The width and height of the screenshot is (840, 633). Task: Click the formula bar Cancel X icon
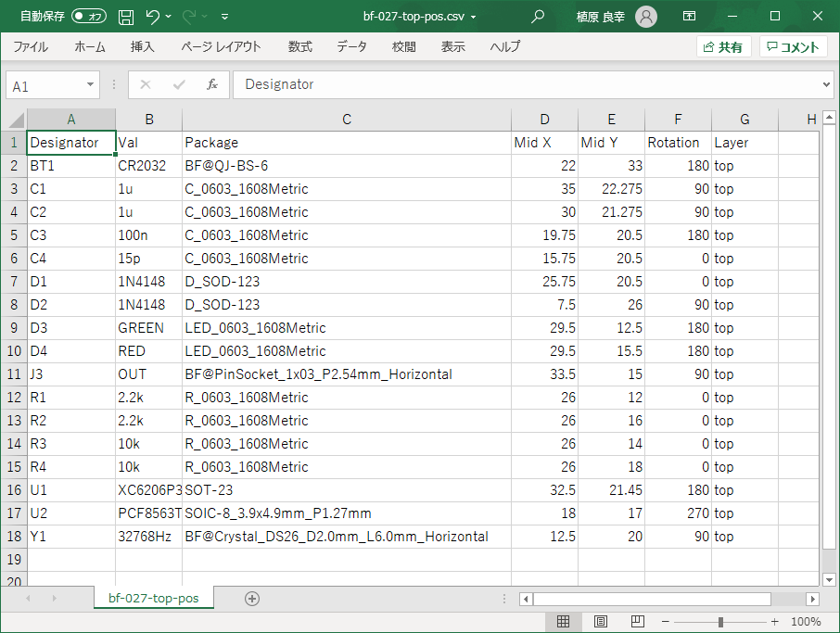pos(146,84)
